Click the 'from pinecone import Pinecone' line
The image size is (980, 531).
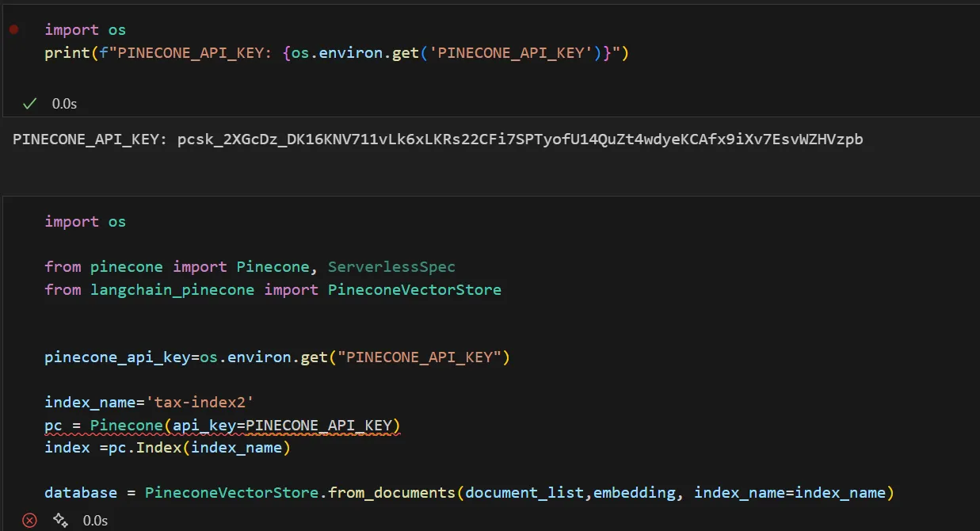250,267
